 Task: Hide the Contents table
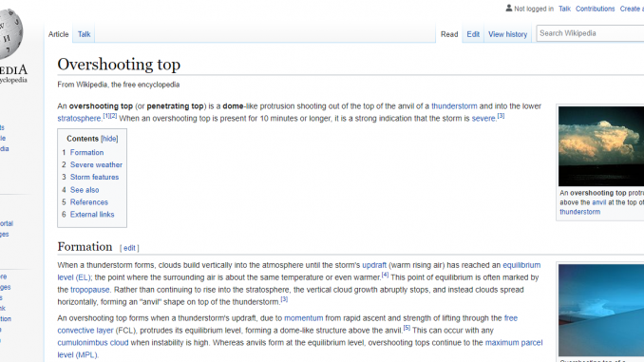pos(109,139)
